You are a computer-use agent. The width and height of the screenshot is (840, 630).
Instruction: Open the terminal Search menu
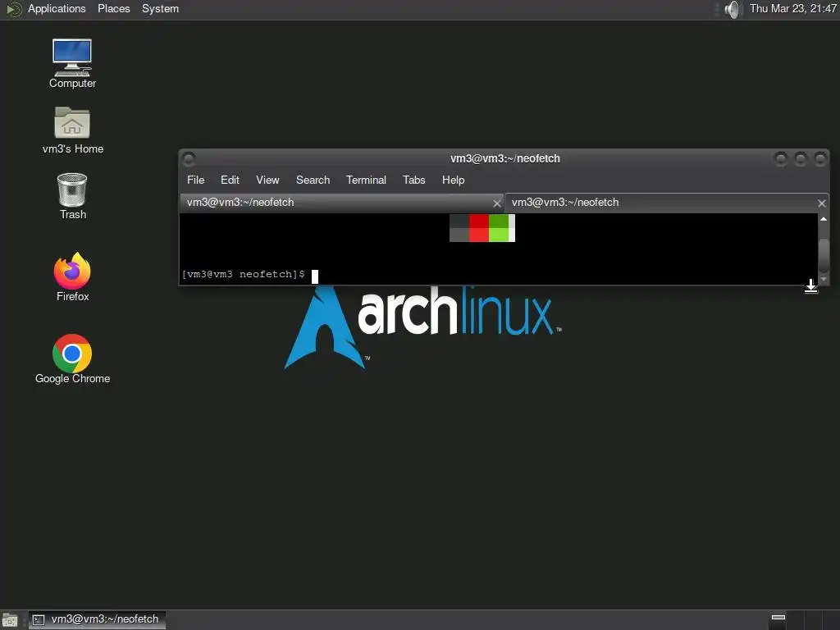pos(313,180)
